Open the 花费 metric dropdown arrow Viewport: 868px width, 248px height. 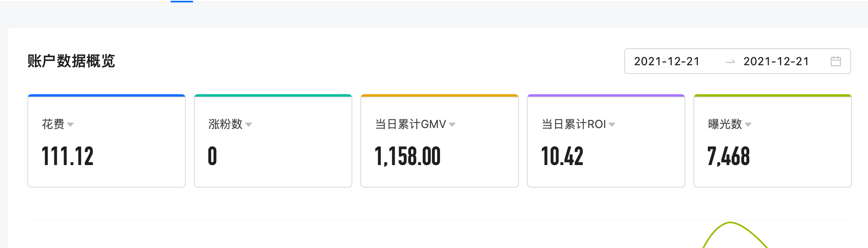tap(70, 125)
